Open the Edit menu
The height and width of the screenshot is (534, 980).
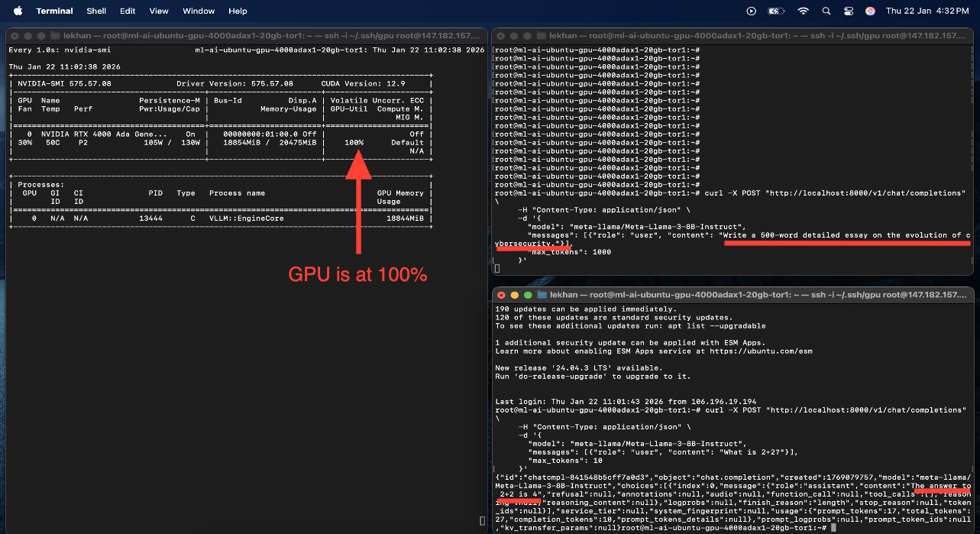tap(128, 11)
